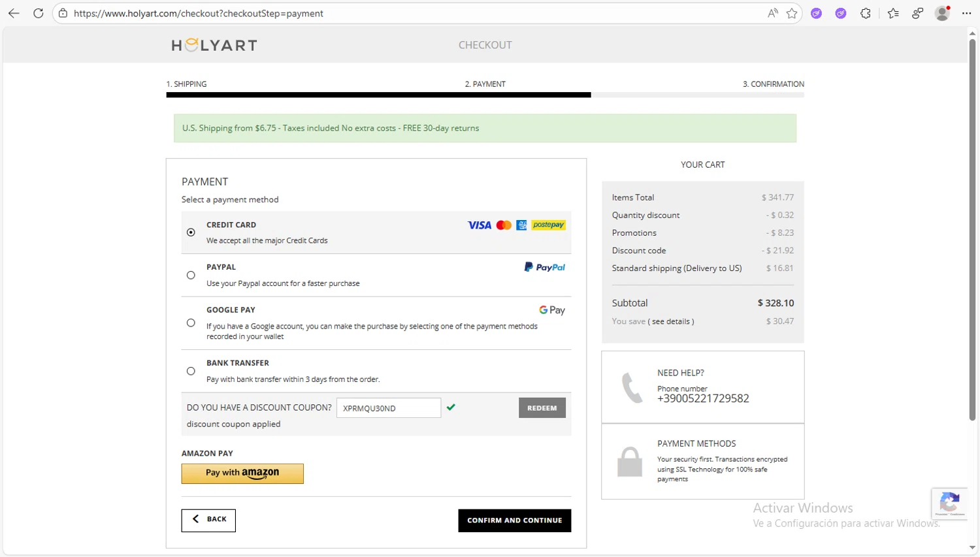
Task: Select the Credit Card payment option
Action: click(x=191, y=232)
